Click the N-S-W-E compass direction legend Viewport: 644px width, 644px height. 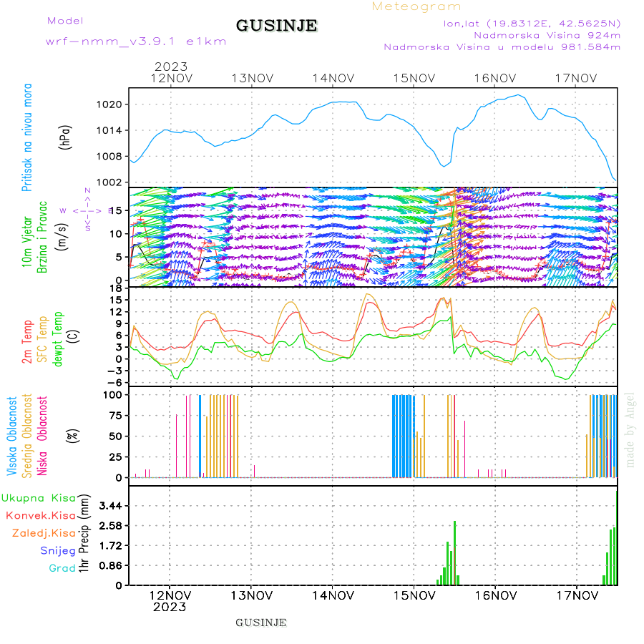tap(87, 210)
